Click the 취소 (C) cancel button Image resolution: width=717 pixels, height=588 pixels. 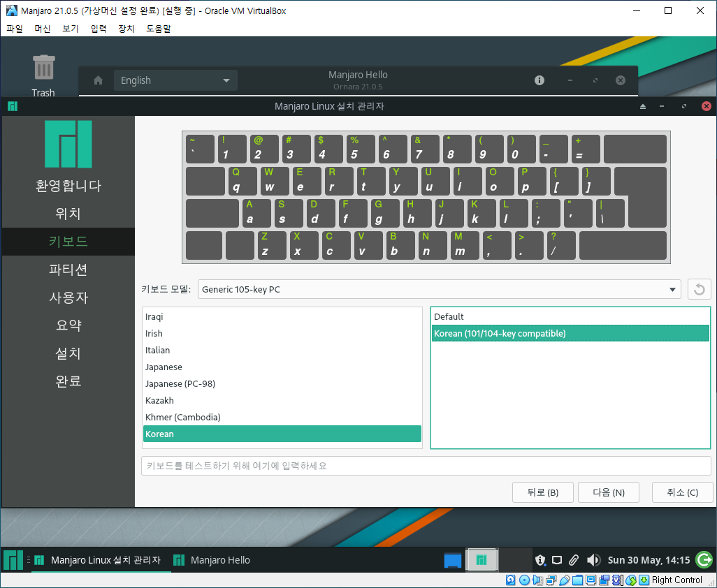[682, 492]
